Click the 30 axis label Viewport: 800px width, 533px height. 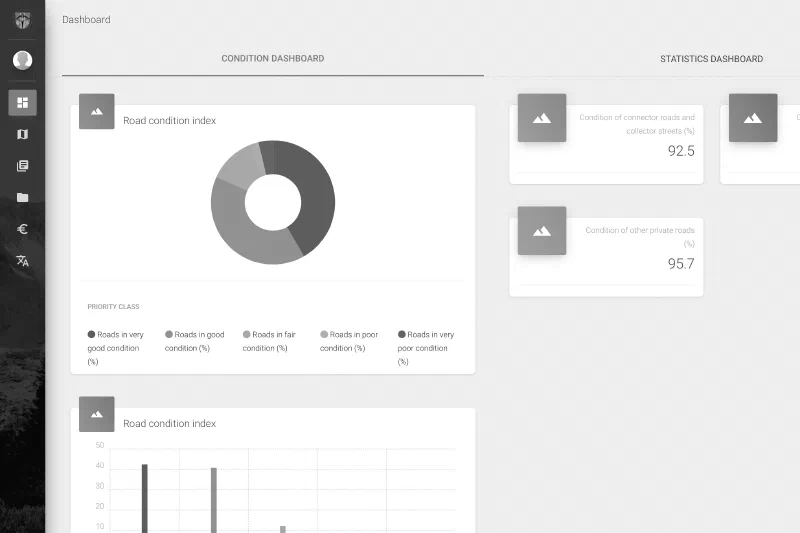(x=99, y=486)
